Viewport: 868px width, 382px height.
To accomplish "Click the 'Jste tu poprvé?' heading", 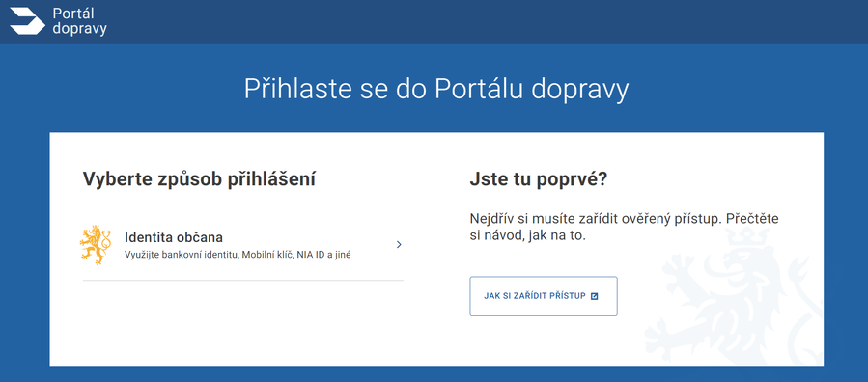I will click(x=538, y=179).
